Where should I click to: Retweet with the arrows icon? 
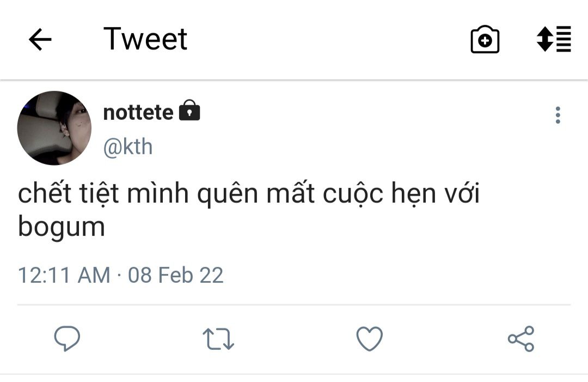click(218, 338)
